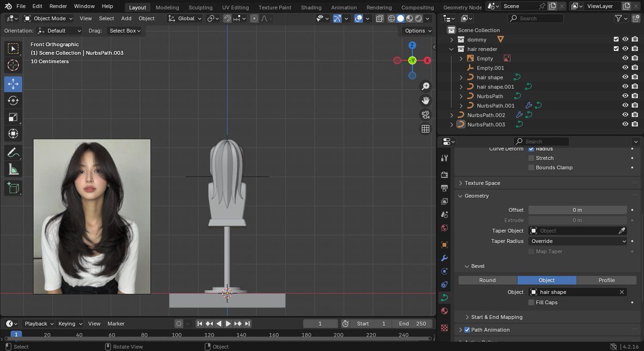Select the Profile bevel mode
The width and height of the screenshot is (644, 351).
click(x=606, y=280)
